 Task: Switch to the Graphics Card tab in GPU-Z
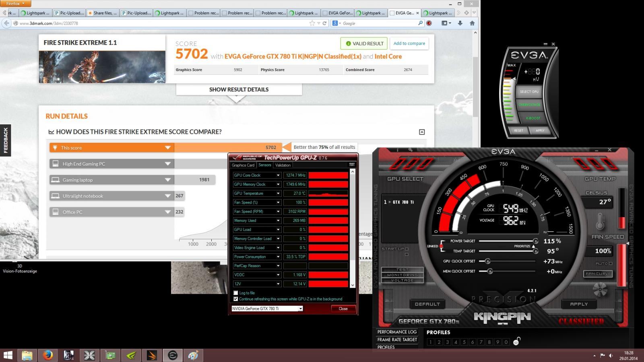click(243, 165)
